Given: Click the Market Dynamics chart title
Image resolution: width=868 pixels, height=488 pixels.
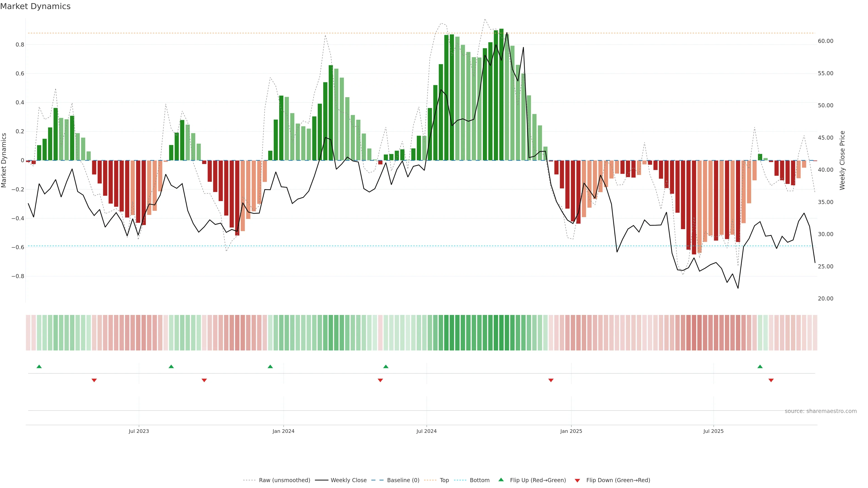Looking at the screenshot, I should pyautogui.click(x=35, y=6).
